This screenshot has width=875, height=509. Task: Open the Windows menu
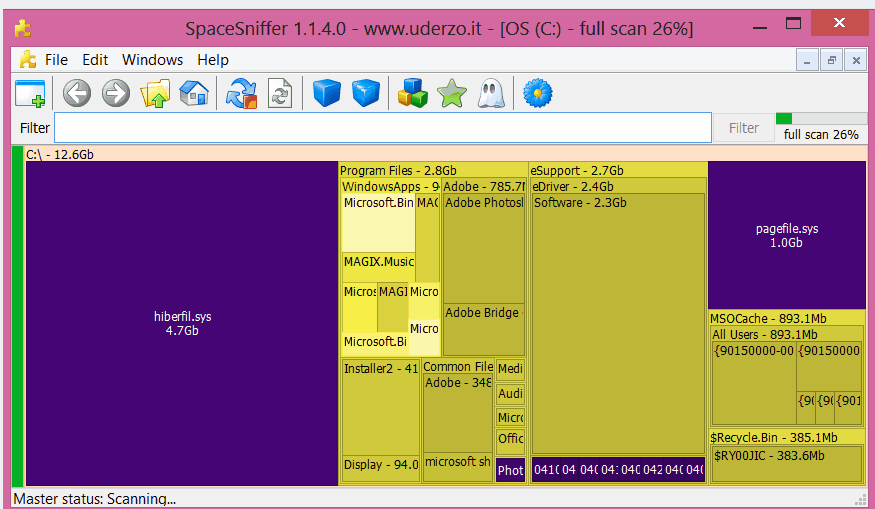pyautogui.click(x=152, y=60)
